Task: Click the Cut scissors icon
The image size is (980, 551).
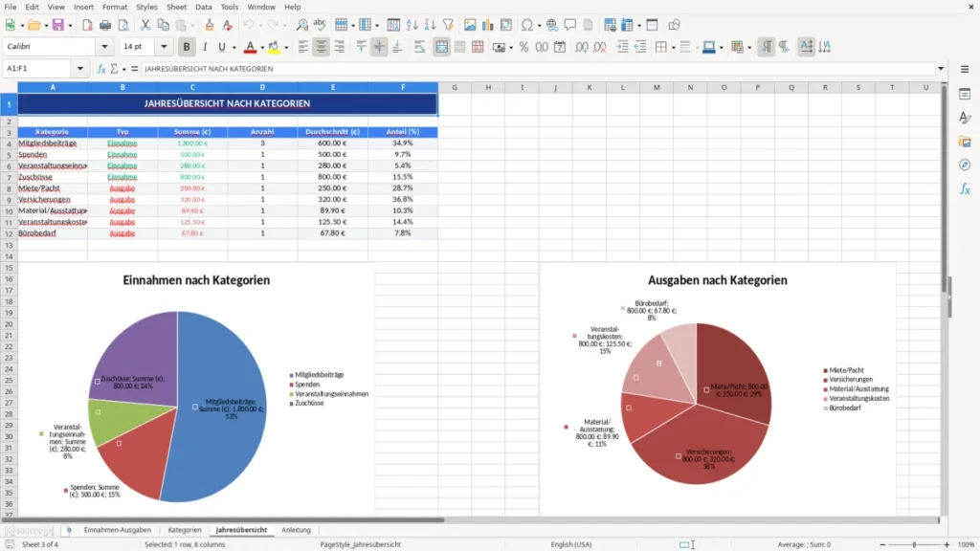Action: tap(145, 25)
